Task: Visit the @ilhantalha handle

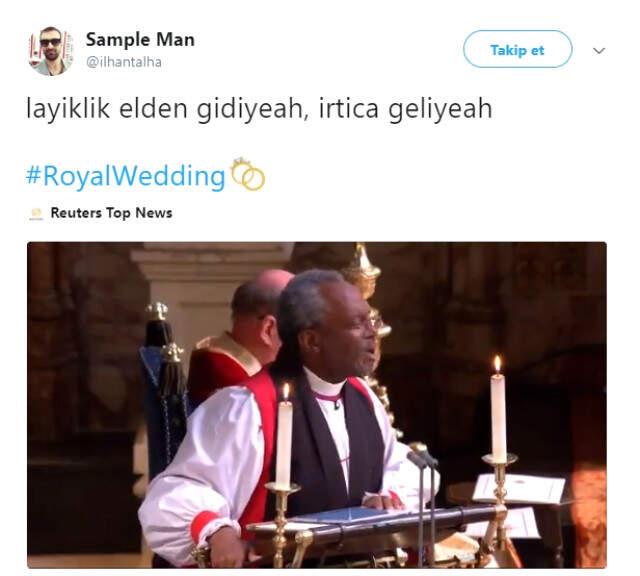Action: coord(124,62)
